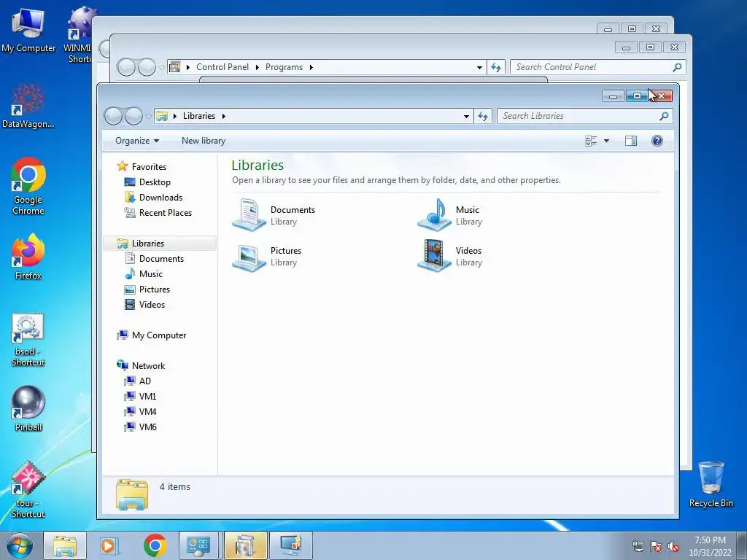Viewport: 747px width, 560px height.
Task: Open Control Panel address history dropdown
Action: pos(479,67)
